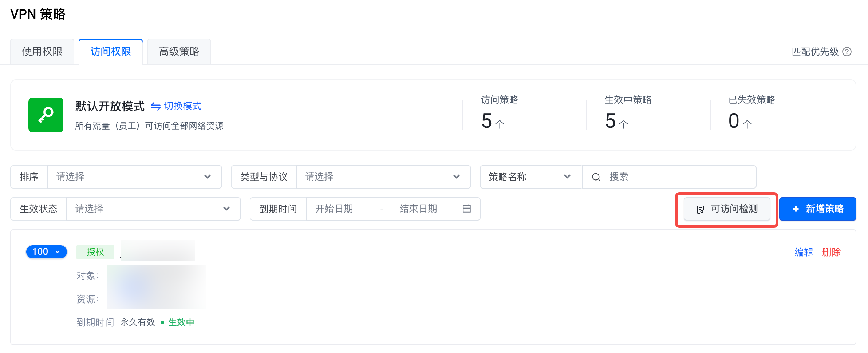Click the 结束日期 date input

coord(418,209)
